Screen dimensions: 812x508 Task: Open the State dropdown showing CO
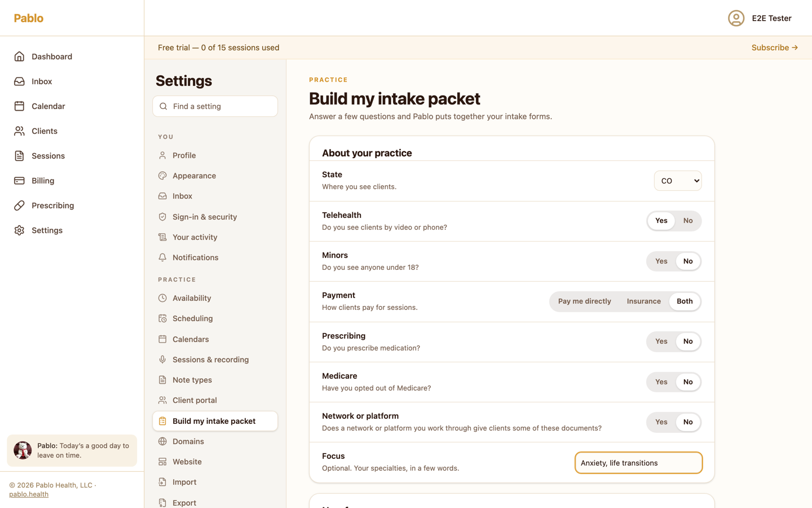tap(678, 181)
